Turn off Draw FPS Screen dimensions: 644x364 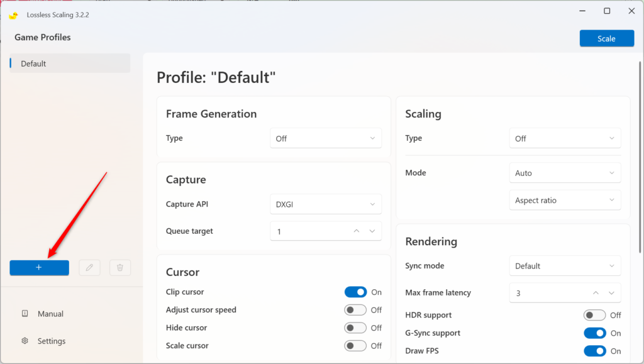[595, 351]
